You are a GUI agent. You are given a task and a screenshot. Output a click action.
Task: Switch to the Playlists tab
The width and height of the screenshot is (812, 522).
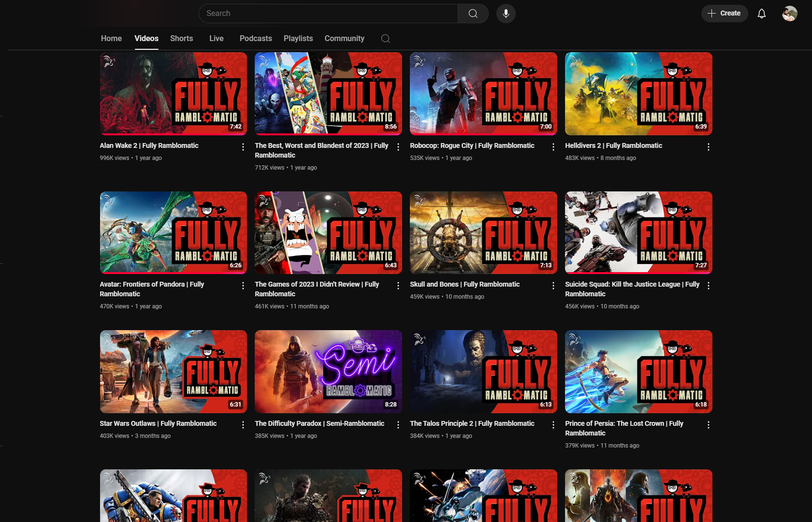(298, 39)
